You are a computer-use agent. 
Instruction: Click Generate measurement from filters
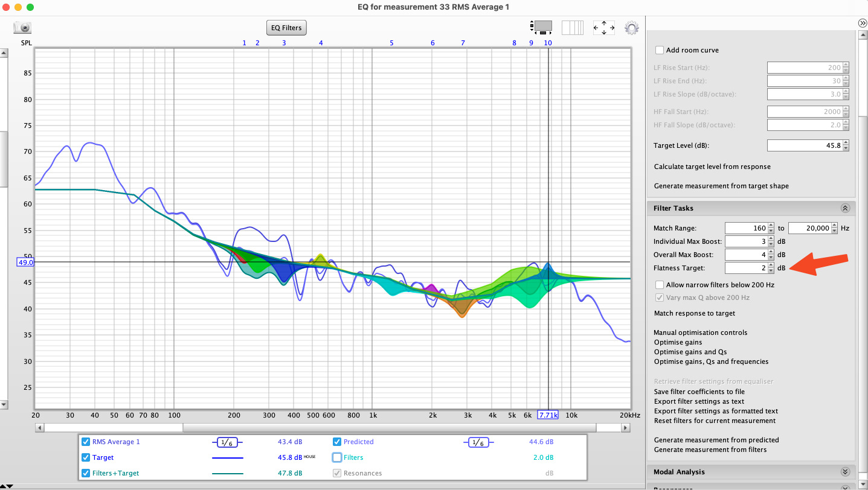pyautogui.click(x=710, y=450)
